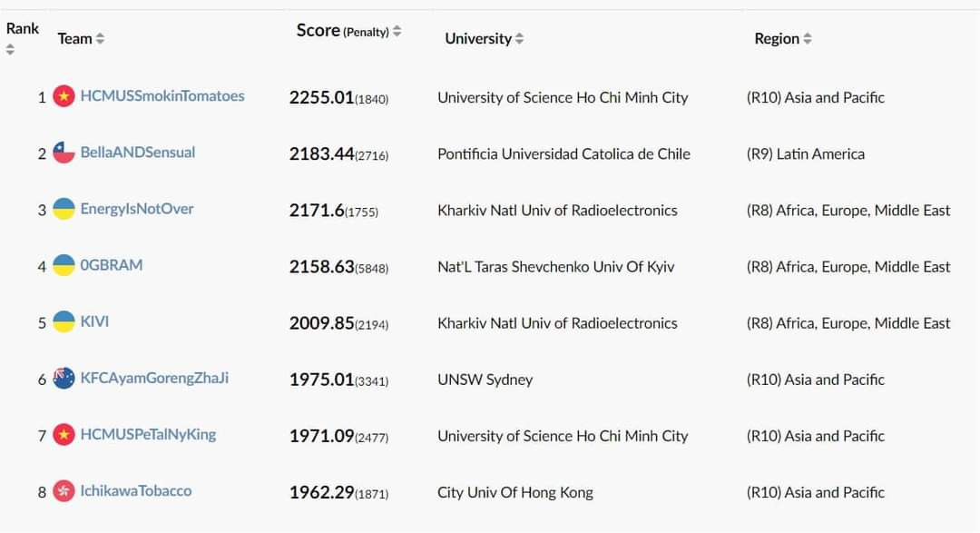Sort by Region column header
This screenshot has height=533, width=980.
click(x=782, y=38)
